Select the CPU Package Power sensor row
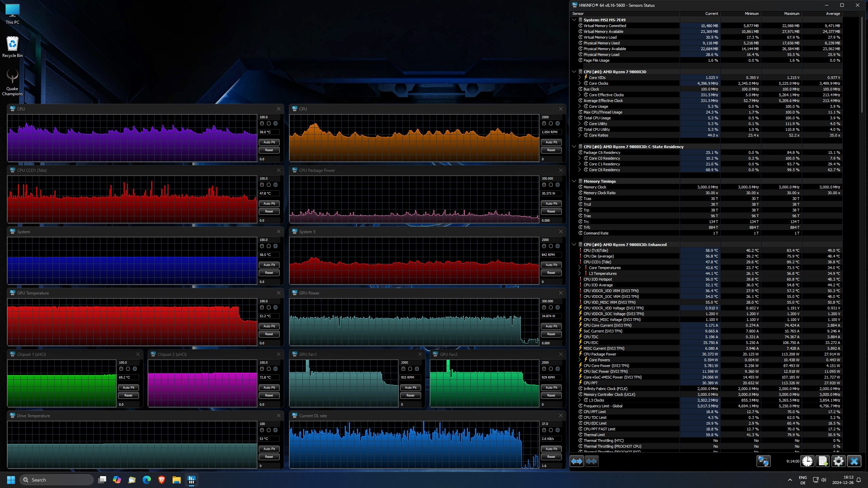The image size is (868, 488). tap(706, 354)
